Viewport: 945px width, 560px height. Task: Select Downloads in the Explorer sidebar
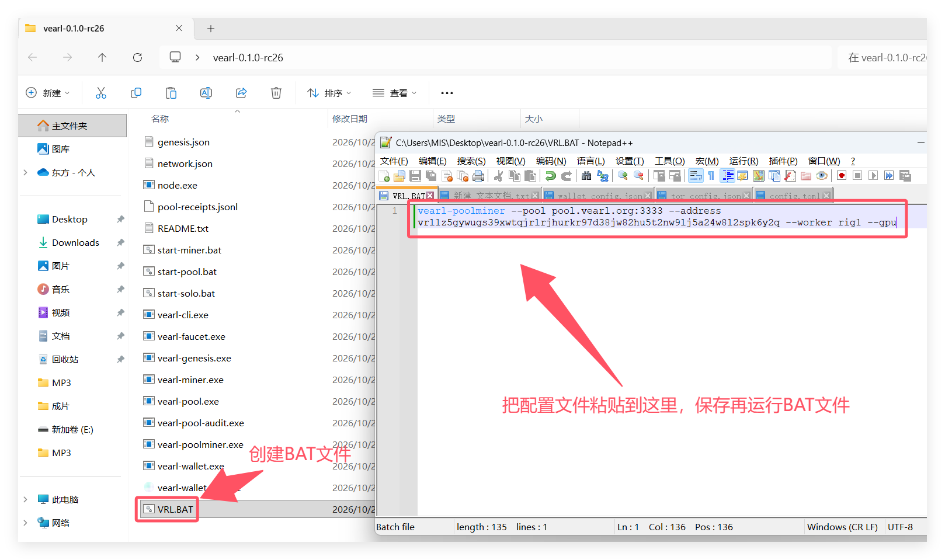click(75, 242)
